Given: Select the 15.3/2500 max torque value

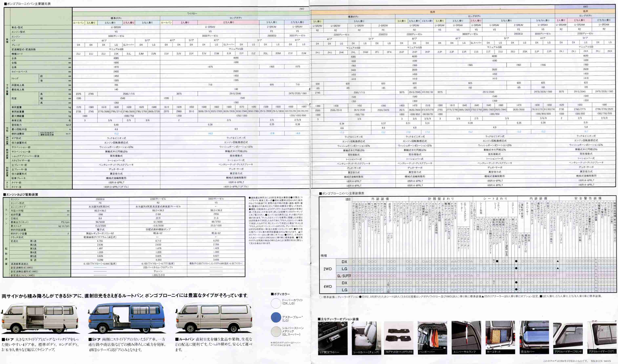Looking at the screenshot, I should [100, 226].
